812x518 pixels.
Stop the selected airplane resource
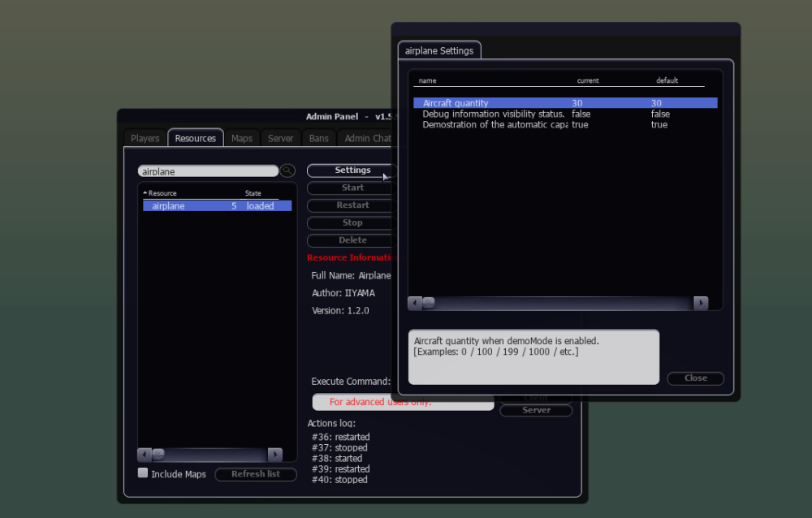coord(352,222)
